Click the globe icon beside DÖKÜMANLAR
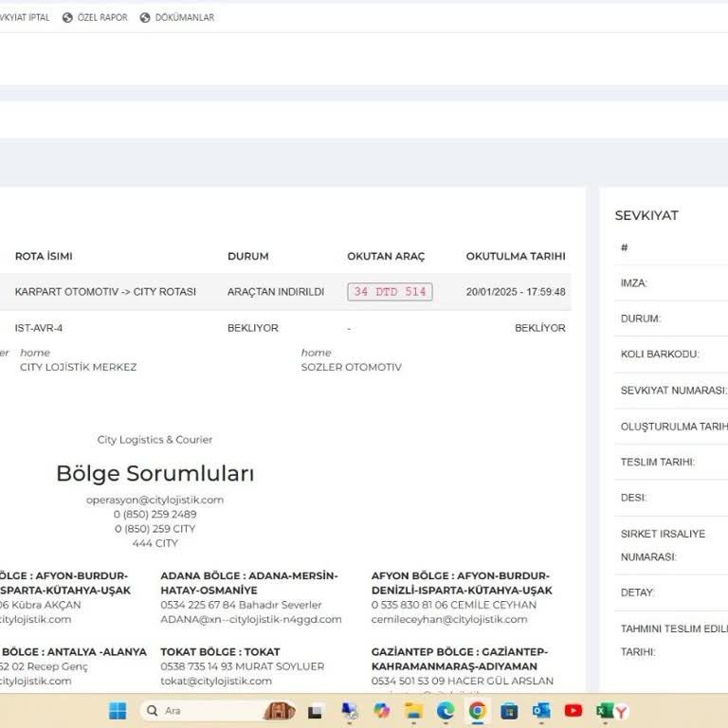728x728 pixels. pos(145,18)
